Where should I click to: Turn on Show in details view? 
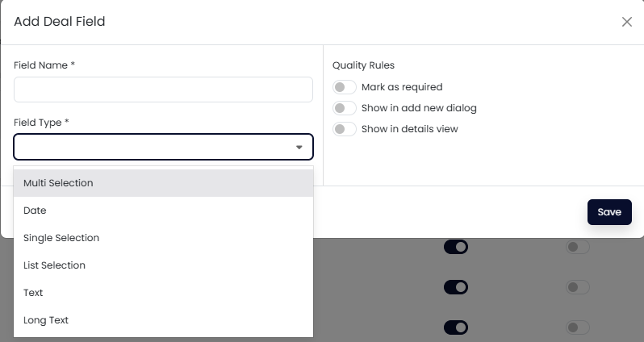click(x=345, y=129)
